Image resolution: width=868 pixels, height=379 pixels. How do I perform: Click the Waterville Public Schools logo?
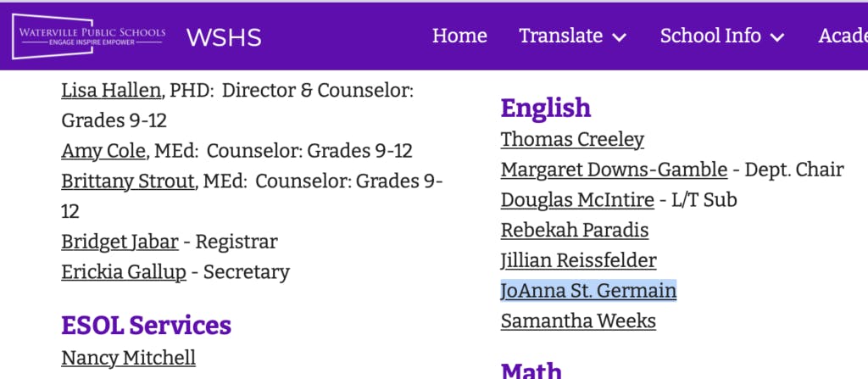tap(89, 36)
